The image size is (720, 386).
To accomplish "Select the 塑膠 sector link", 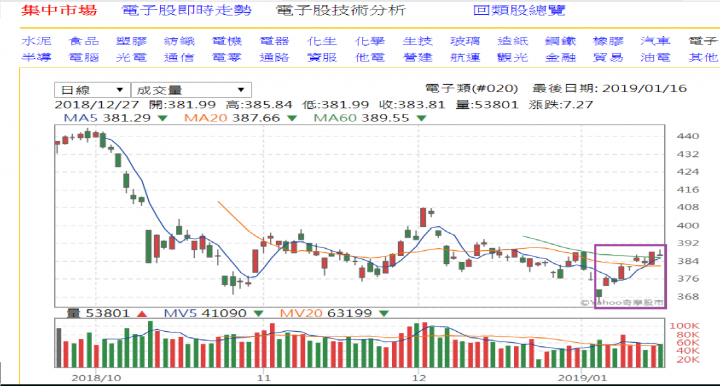I will point(131,41).
